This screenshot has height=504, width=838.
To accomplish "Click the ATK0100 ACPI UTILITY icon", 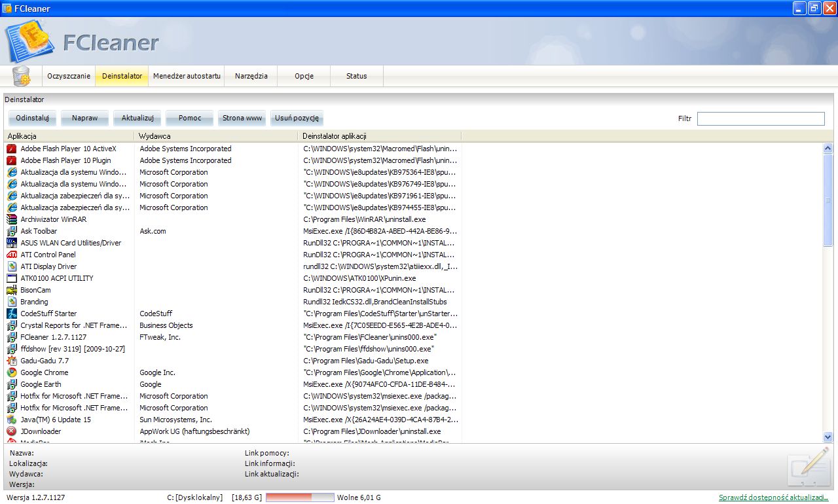I will click(x=12, y=278).
